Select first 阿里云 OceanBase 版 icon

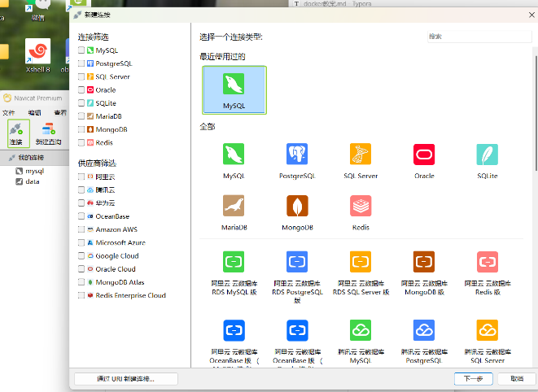tap(234, 330)
